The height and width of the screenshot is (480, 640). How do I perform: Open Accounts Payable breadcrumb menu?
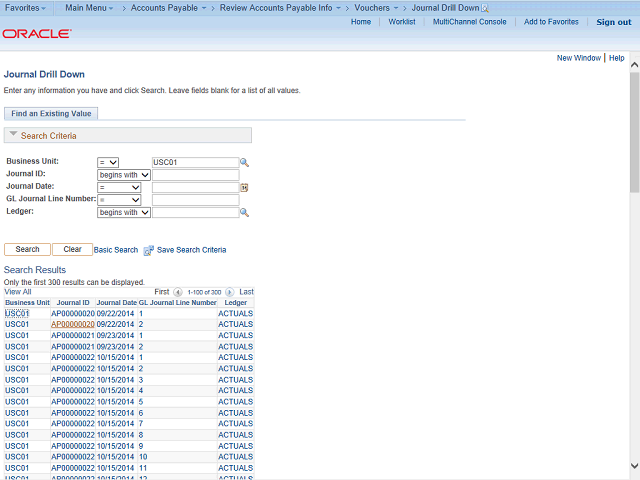click(x=168, y=8)
